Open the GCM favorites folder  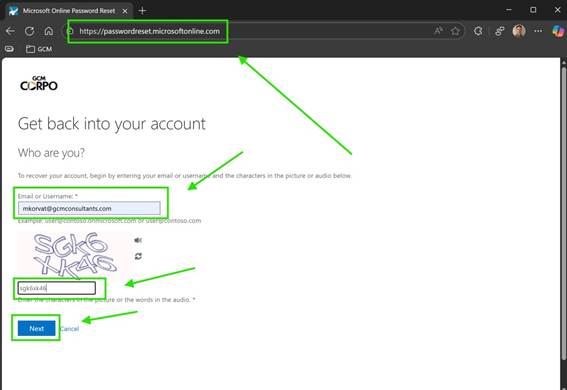(x=39, y=49)
